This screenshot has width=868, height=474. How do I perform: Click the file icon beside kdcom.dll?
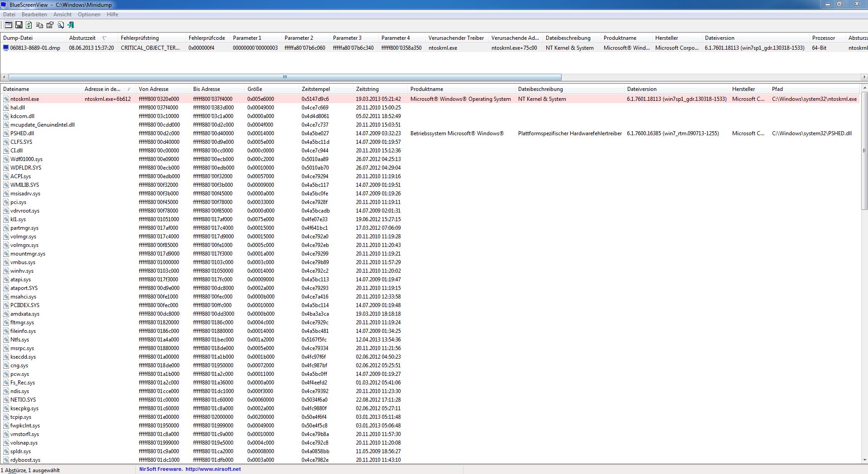pos(6,116)
